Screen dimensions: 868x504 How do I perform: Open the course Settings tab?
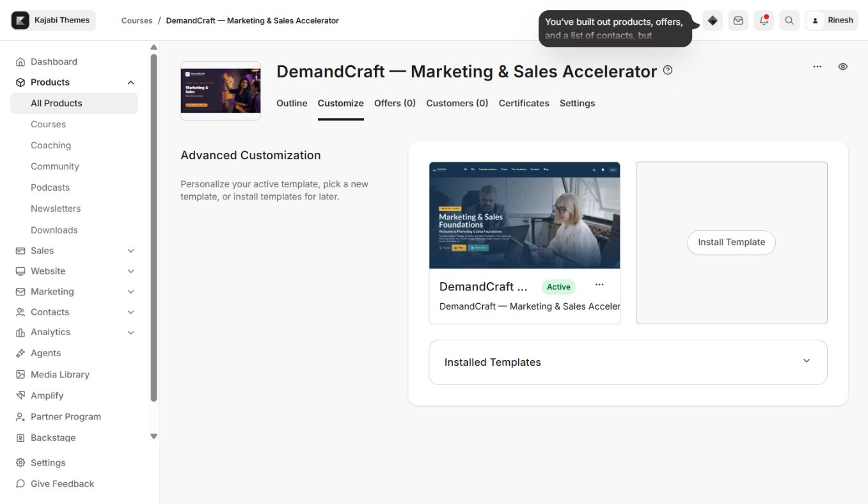[x=578, y=103]
